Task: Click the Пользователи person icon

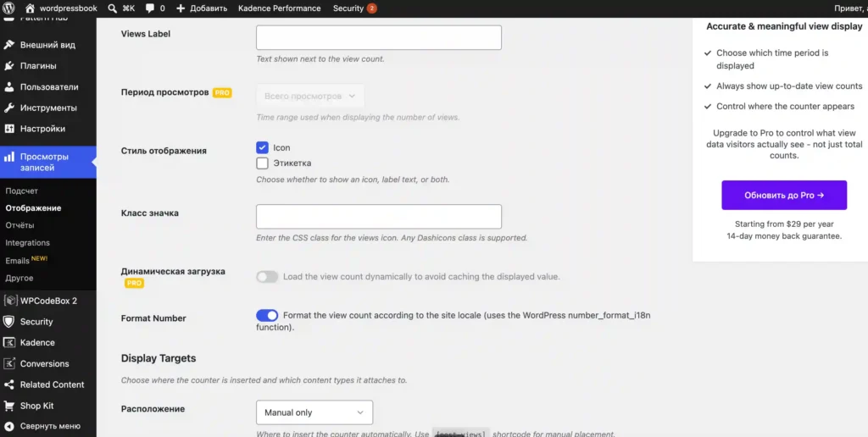Action: coord(9,87)
